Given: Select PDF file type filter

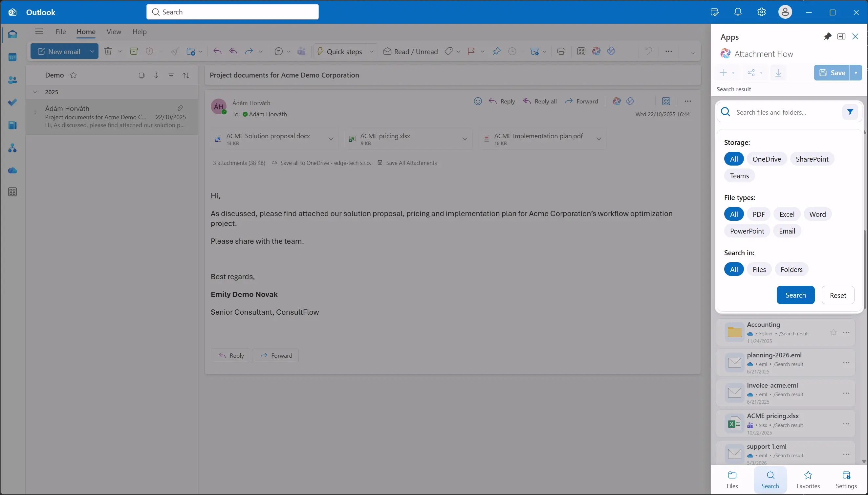Looking at the screenshot, I should click(758, 214).
